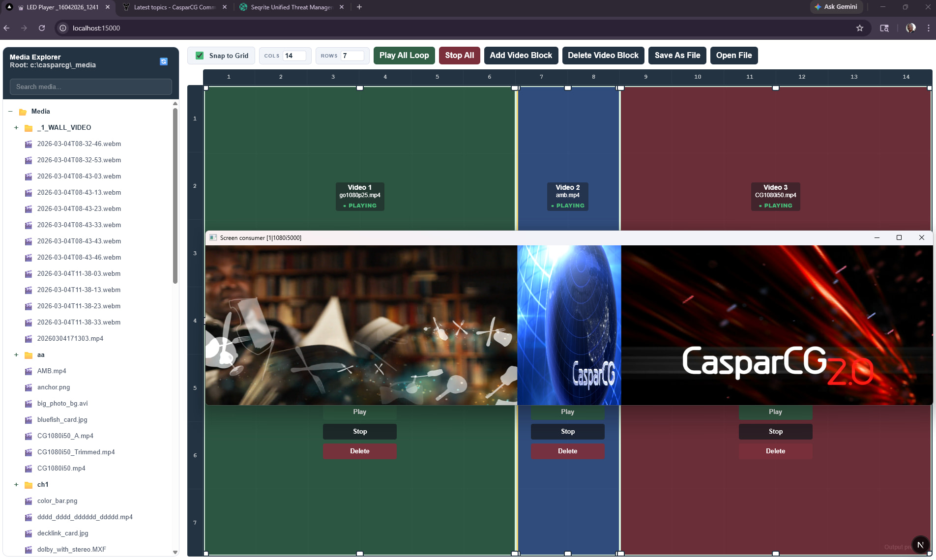Screen dimensions: 936x560
Task: Expand the ch1 folder
Action: click(x=16, y=485)
